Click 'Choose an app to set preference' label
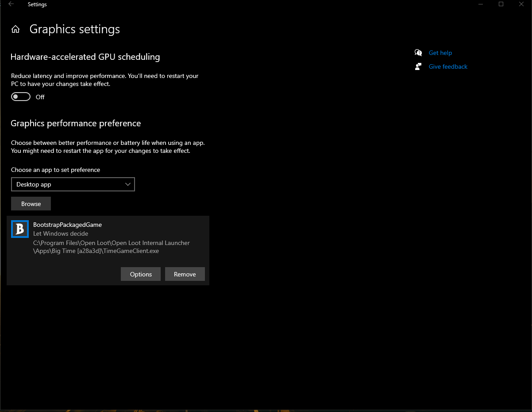This screenshot has width=532, height=412. coord(55,170)
